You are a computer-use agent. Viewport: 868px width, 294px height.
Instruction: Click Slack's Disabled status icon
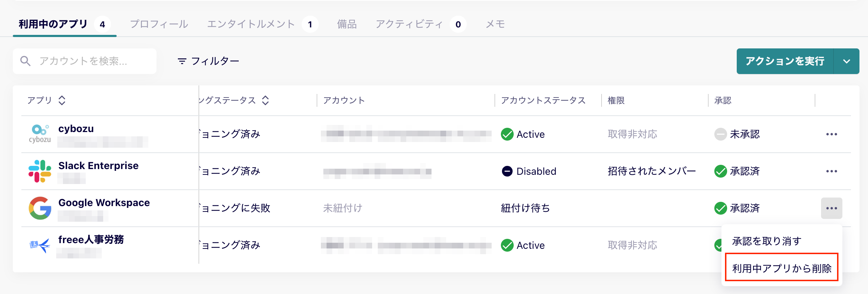(x=507, y=171)
